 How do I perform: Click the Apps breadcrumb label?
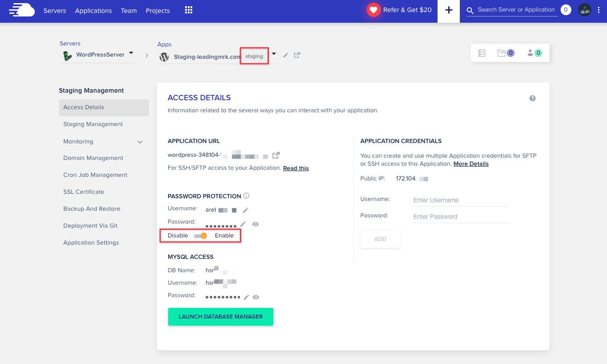[165, 45]
